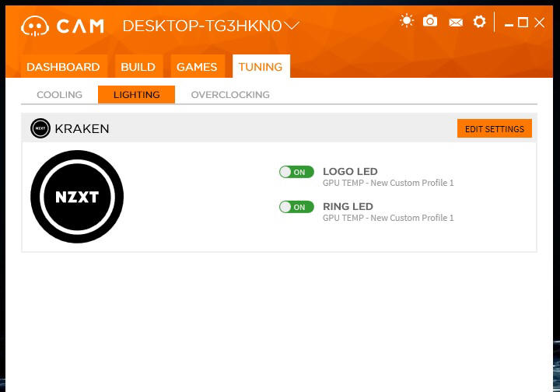Turn off the LOGO LED toggle

click(296, 172)
